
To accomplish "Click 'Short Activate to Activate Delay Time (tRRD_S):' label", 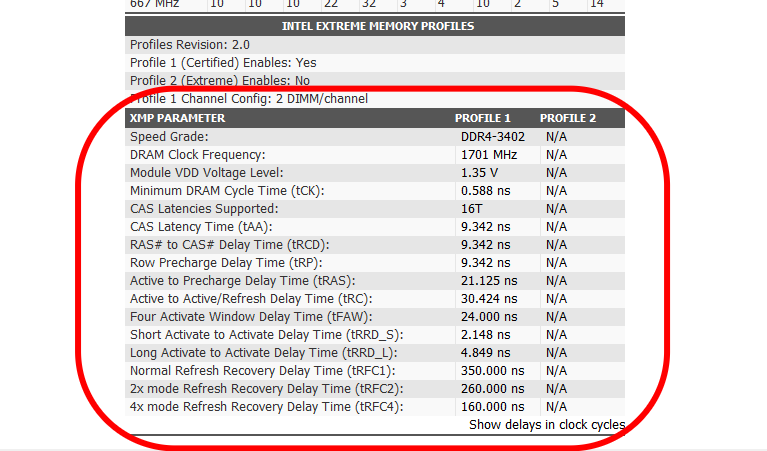I will (267, 335).
